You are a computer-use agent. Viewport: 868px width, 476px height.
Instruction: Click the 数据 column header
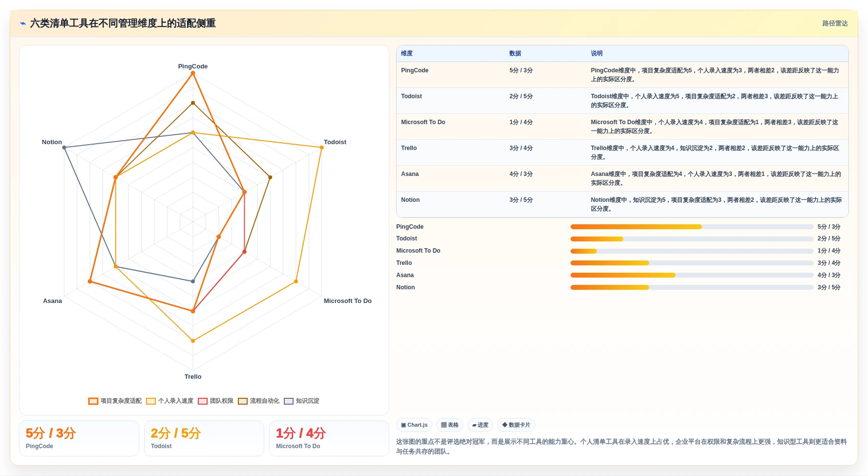tap(515, 53)
